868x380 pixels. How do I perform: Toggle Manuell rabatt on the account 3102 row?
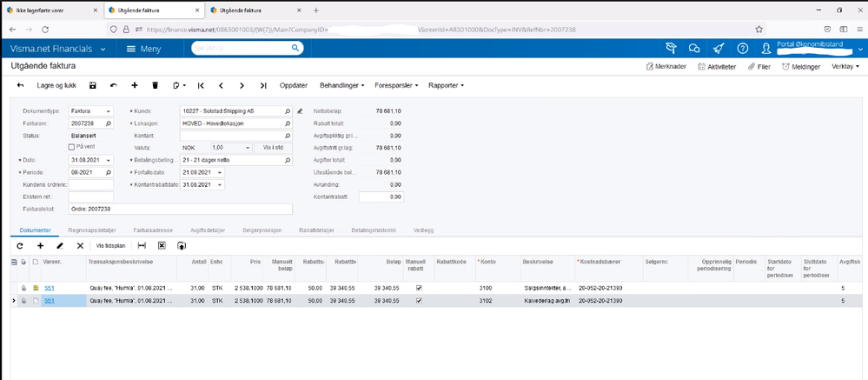(419, 301)
